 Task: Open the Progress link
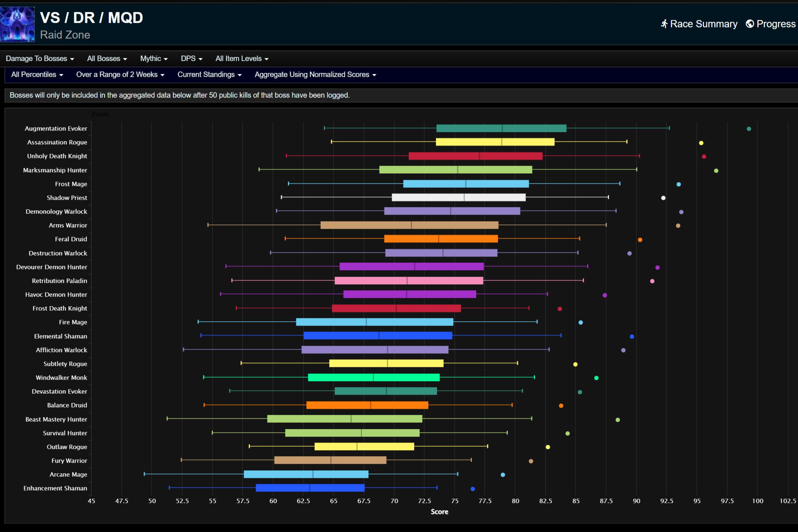(x=776, y=24)
